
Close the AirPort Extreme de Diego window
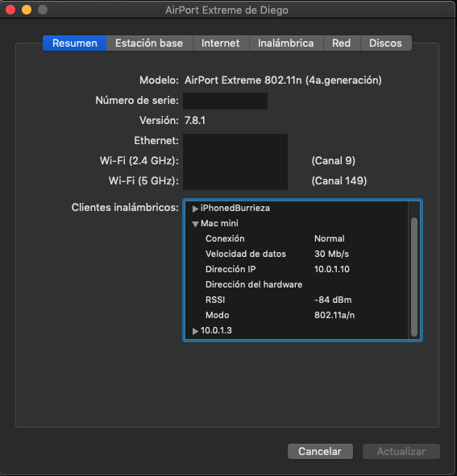(10, 10)
